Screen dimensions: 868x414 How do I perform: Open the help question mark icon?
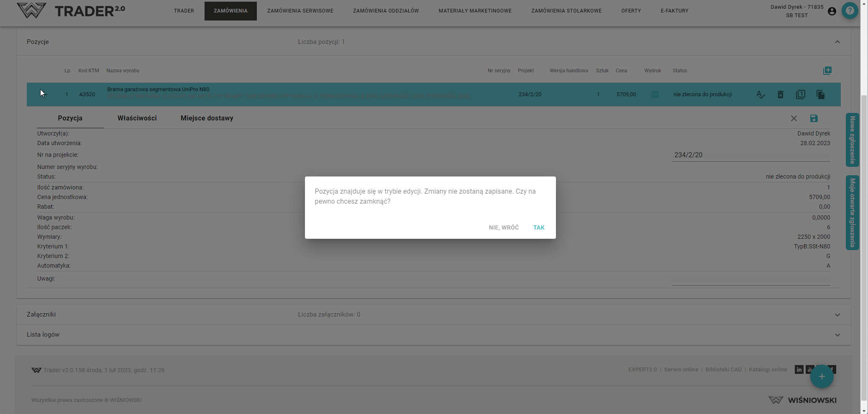pos(850,11)
